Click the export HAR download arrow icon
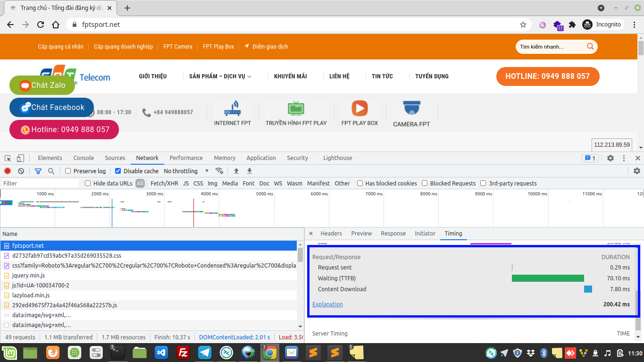This screenshot has width=644, height=362. (250, 171)
